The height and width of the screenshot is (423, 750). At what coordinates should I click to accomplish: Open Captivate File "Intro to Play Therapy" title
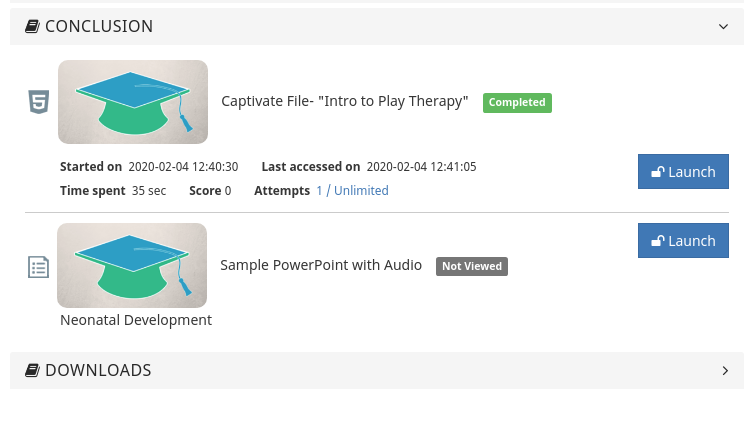pyautogui.click(x=345, y=101)
